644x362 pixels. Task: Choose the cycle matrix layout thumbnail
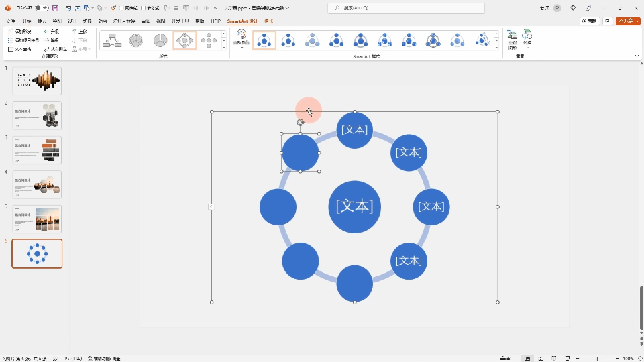click(136, 40)
